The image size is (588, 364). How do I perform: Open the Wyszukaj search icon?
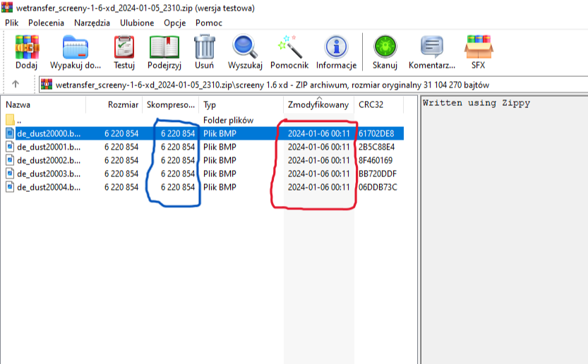pyautogui.click(x=245, y=47)
